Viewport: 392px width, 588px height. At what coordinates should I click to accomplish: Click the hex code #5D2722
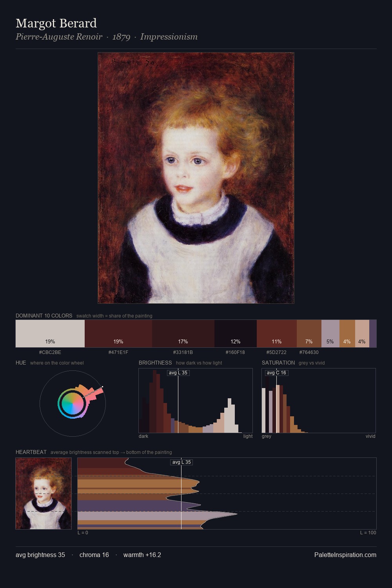[276, 352]
